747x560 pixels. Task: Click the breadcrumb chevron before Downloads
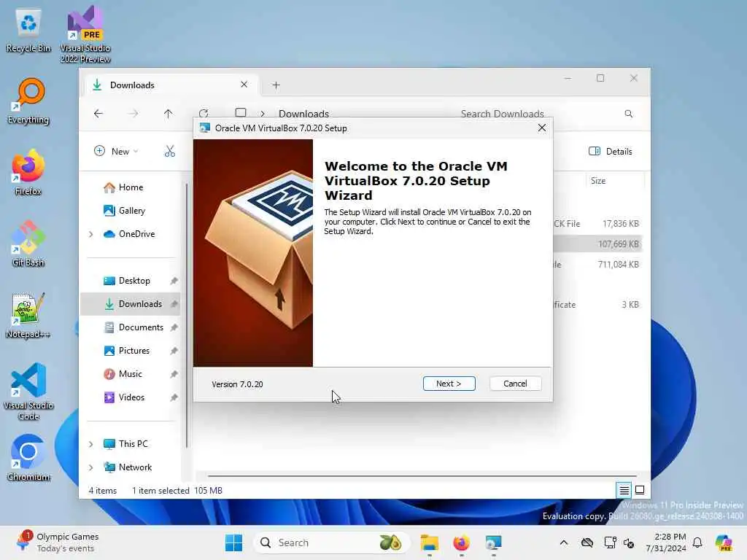point(262,113)
